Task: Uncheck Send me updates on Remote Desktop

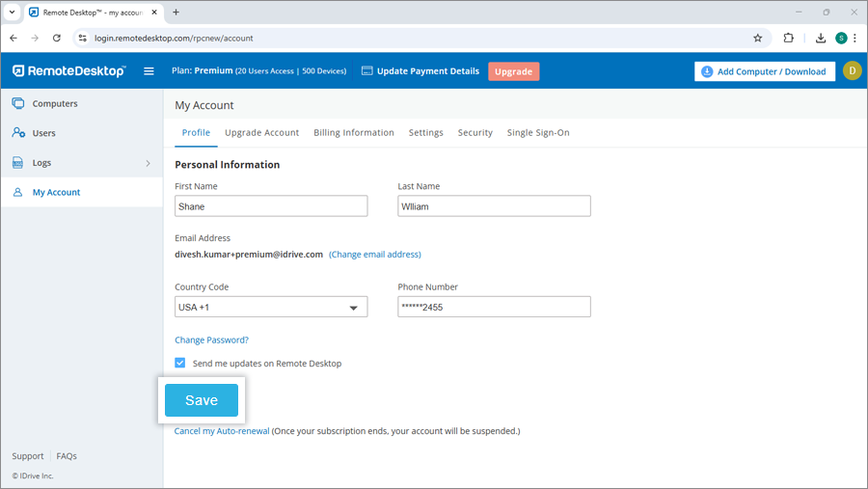Action: [180, 364]
